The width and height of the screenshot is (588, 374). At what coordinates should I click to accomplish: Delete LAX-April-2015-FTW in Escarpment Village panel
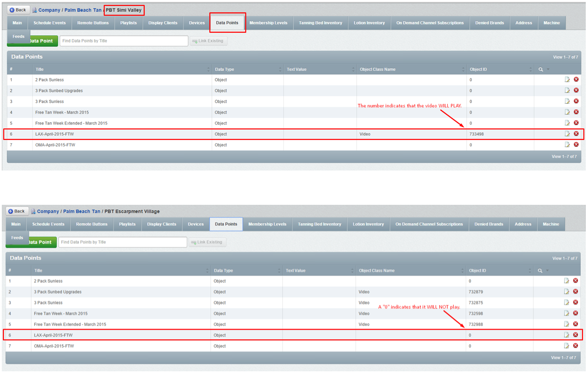(575, 335)
